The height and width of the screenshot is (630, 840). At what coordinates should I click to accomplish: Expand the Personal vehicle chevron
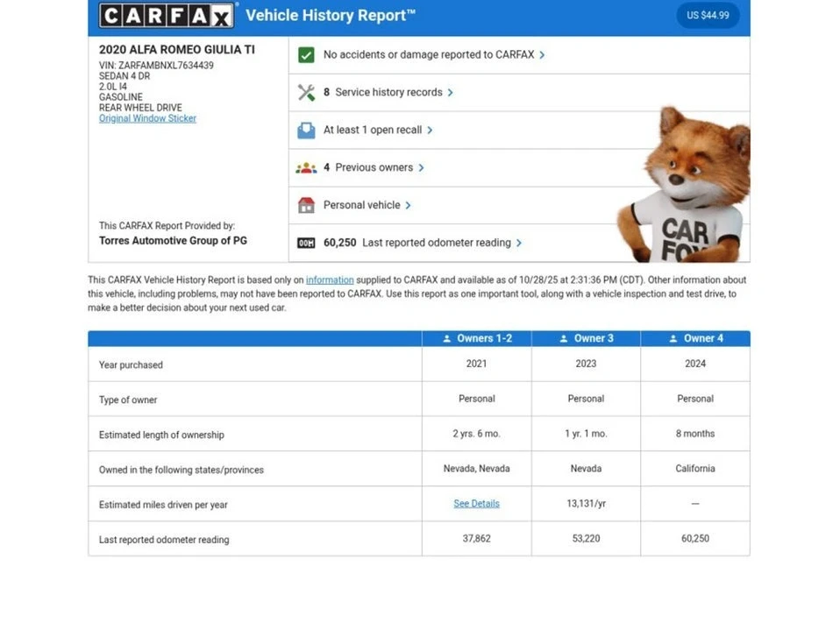coord(409,205)
